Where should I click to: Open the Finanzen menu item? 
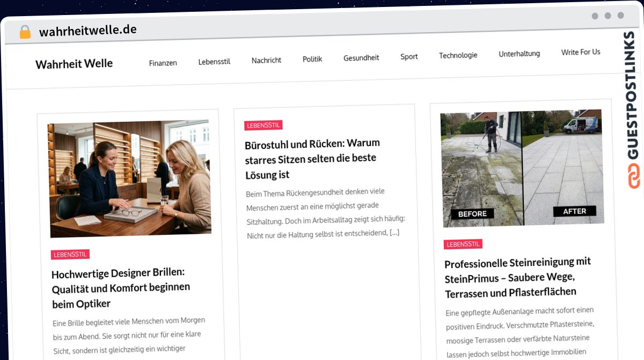pyautogui.click(x=163, y=63)
